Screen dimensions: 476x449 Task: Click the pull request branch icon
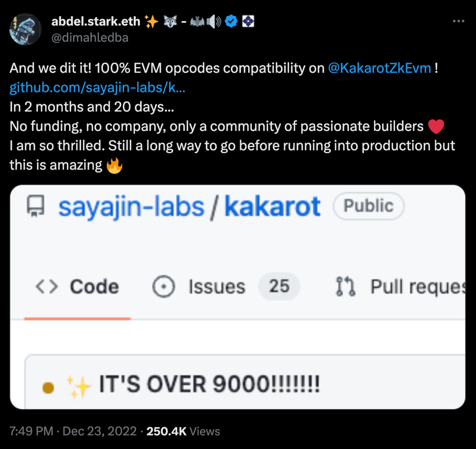tap(345, 287)
